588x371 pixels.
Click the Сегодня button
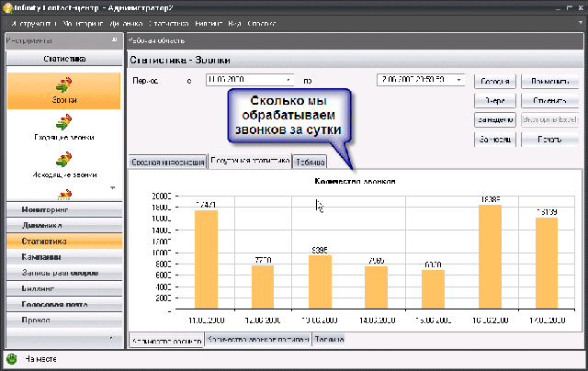[495, 82]
